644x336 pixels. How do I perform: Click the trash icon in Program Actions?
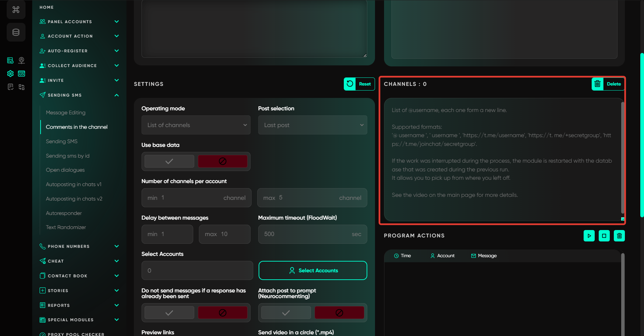619,236
